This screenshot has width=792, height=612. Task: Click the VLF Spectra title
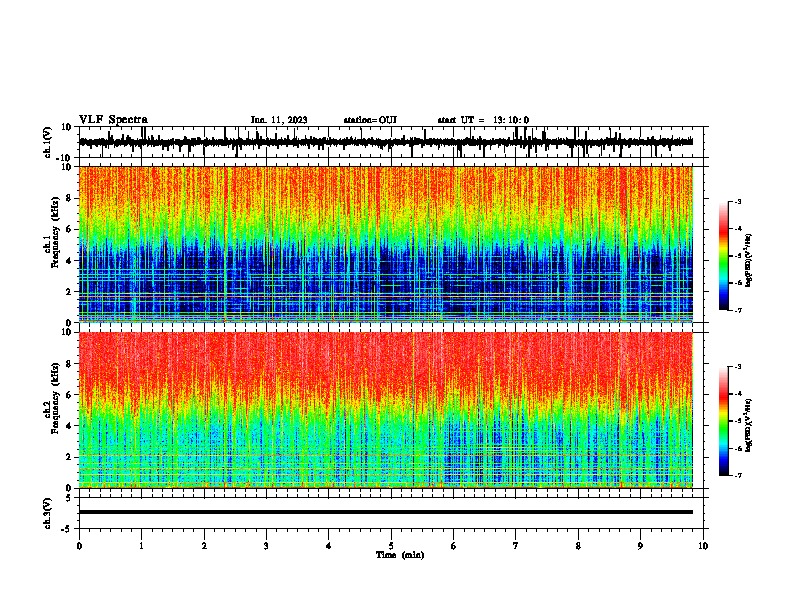[113, 120]
